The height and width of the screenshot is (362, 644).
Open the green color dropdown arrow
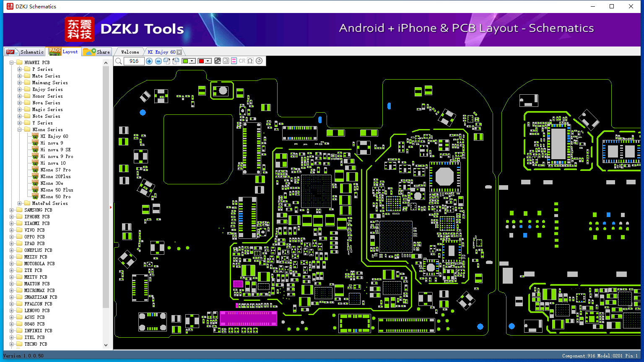tap(192, 61)
